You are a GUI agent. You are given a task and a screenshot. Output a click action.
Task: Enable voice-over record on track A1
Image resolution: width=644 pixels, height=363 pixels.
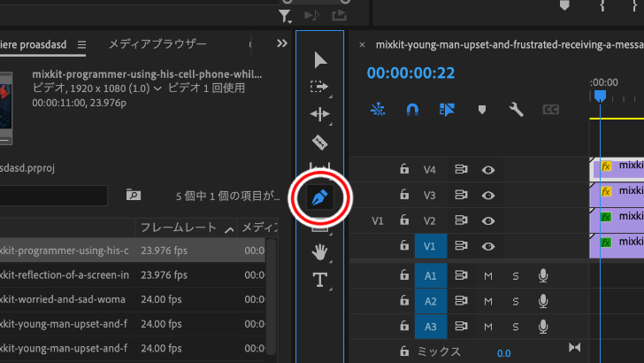tap(543, 275)
